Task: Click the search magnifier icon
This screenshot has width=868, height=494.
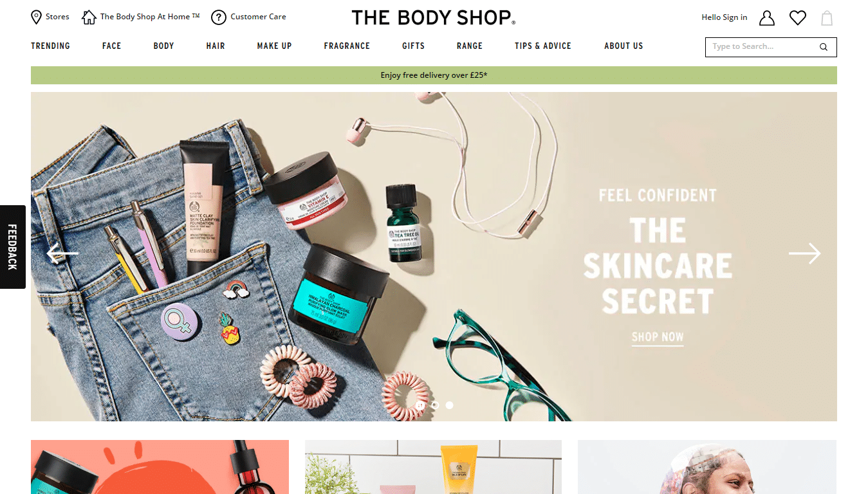Action: (x=824, y=47)
